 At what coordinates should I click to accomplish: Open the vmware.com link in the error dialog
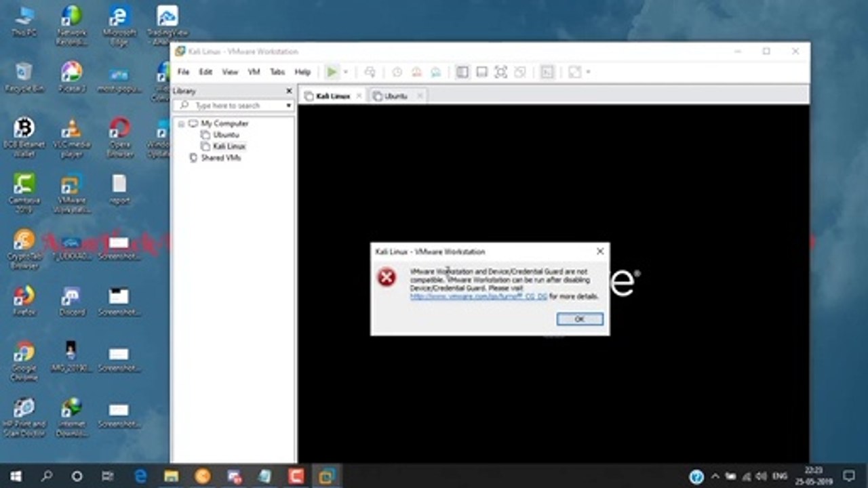pyautogui.click(x=478, y=296)
